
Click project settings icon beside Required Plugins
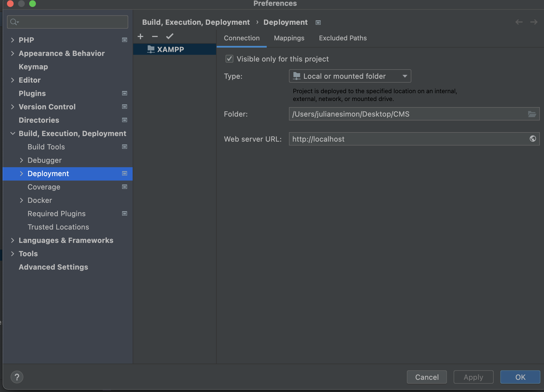click(x=125, y=213)
